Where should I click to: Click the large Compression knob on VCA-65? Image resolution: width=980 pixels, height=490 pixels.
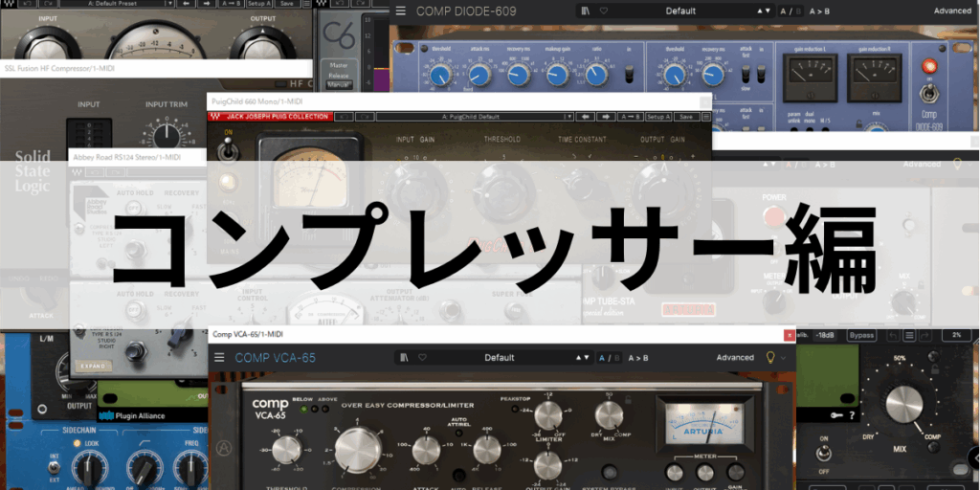tap(357, 449)
